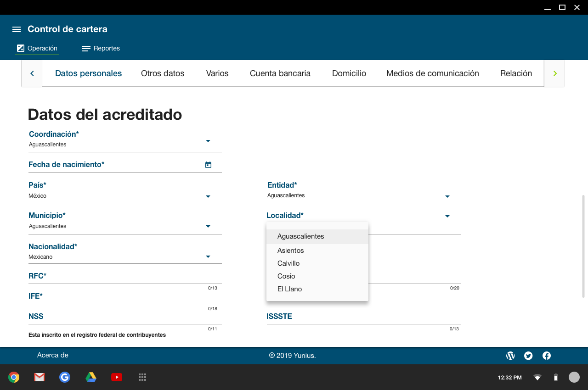The width and height of the screenshot is (588, 390).
Task: Switch to the Cuenta bancaria tab
Action: [x=280, y=73]
